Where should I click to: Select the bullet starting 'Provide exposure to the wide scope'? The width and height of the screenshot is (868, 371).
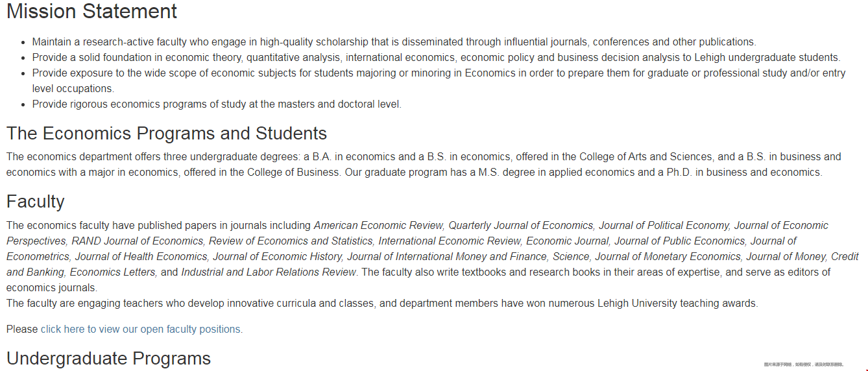pos(439,80)
